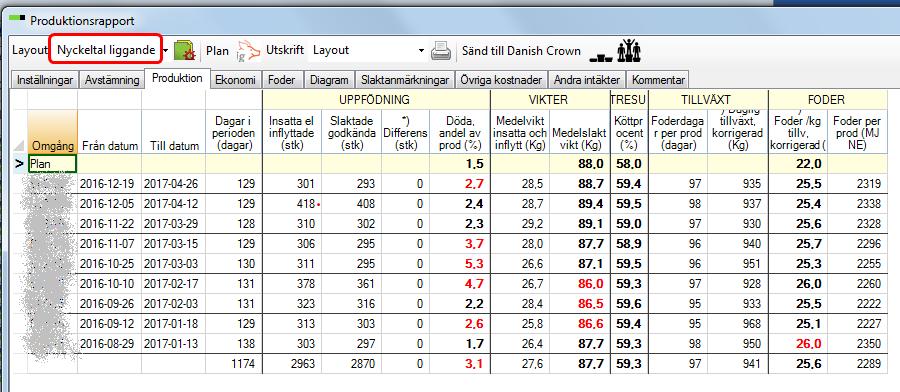The height and width of the screenshot is (392, 900).
Task: Click the Dagar i perioden column header
Action: 234,132
